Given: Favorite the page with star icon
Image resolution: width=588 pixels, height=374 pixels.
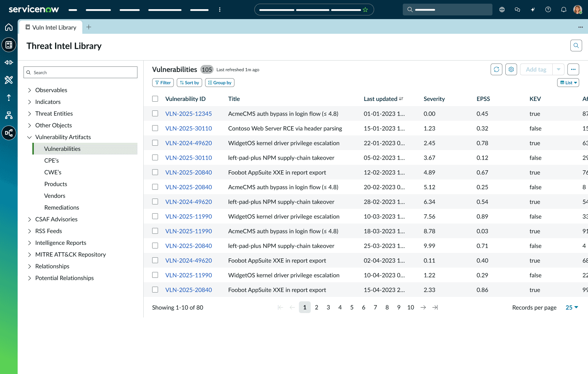Looking at the screenshot, I should [x=365, y=10].
